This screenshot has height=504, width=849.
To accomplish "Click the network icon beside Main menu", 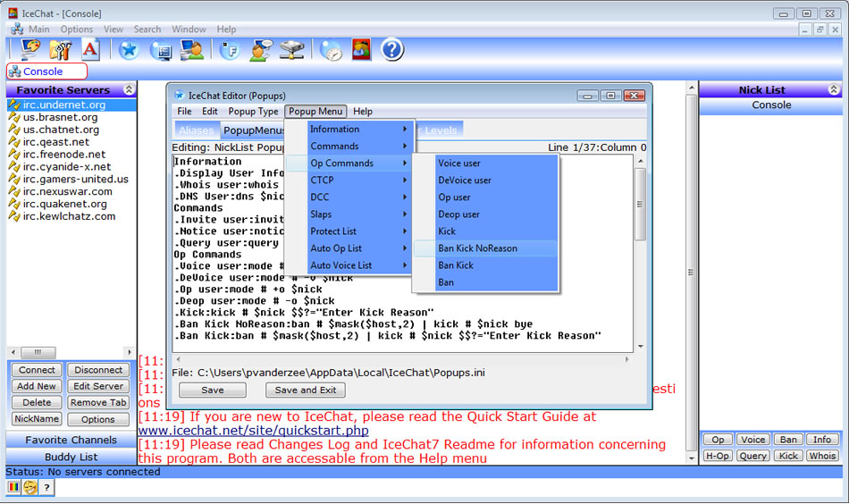I will click(17, 29).
